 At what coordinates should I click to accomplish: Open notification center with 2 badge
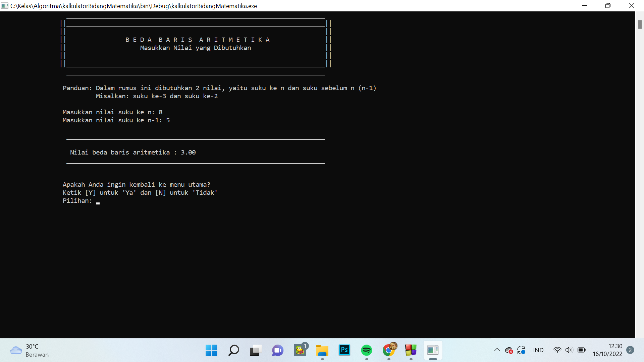point(630,350)
